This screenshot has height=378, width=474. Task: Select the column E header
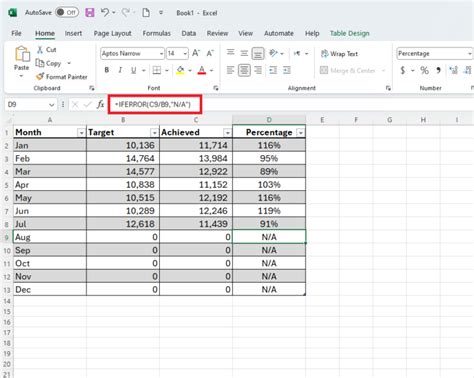[x=322, y=120]
